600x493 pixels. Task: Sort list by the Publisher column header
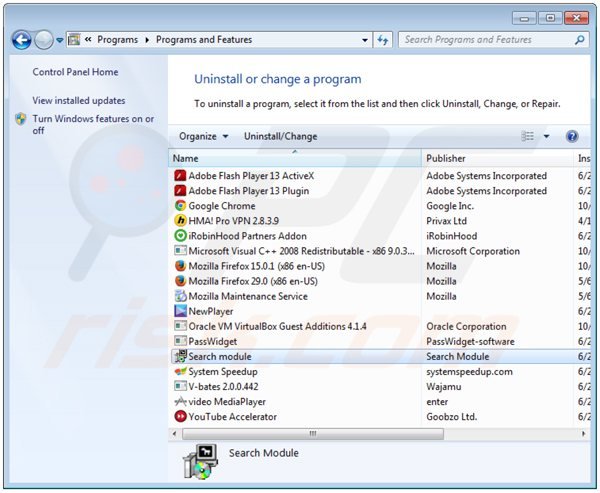tap(497, 158)
